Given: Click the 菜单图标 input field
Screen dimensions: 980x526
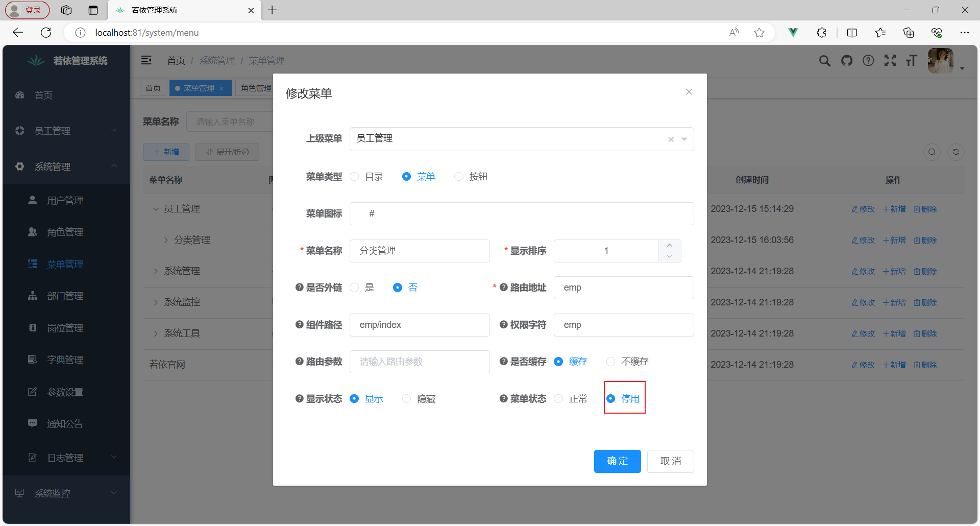Looking at the screenshot, I should (522, 213).
